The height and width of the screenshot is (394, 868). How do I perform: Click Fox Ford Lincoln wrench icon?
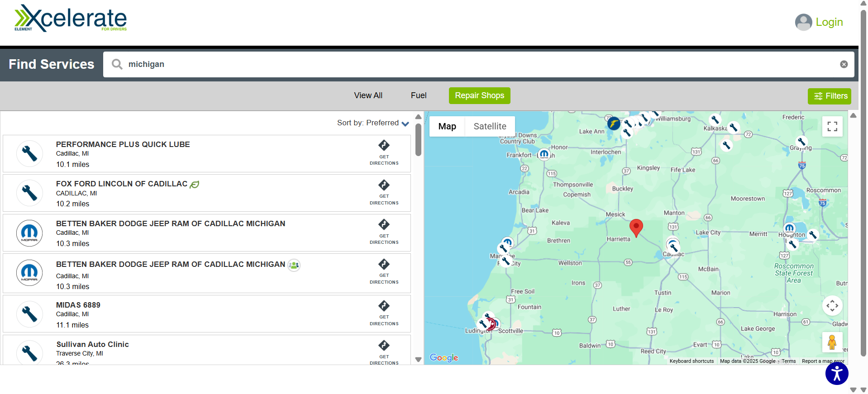(29, 193)
